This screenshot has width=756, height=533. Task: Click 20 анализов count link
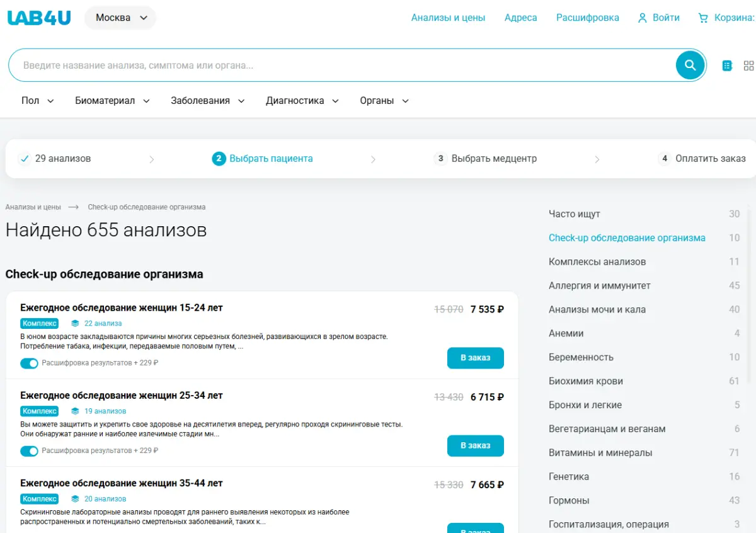coord(105,498)
